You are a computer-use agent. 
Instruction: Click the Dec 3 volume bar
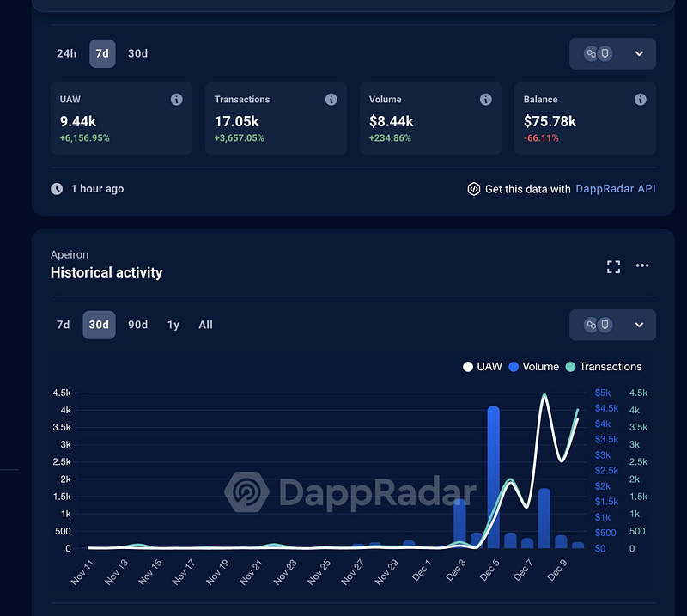pos(459,523)
